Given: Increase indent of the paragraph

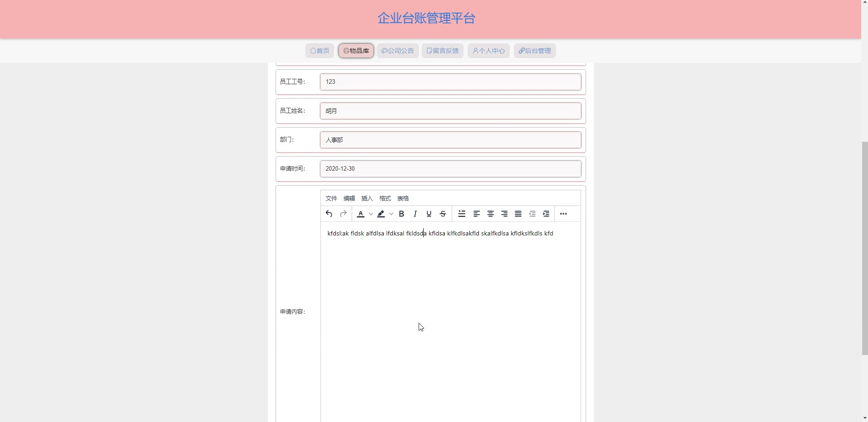Looking at the screenshot, I should [546, 214].
